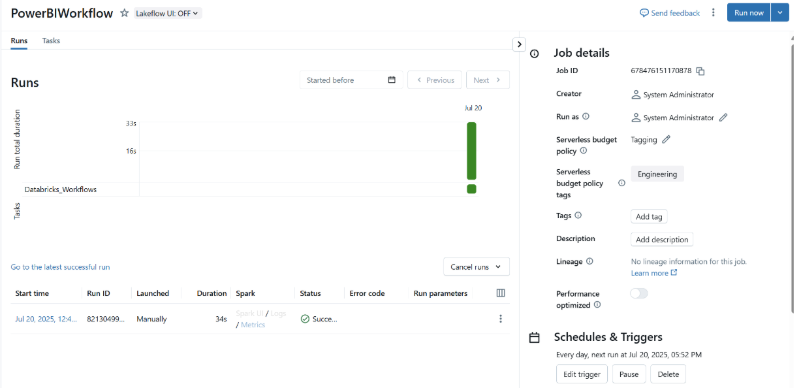The height and width of the screenshot is (388, 795).
Task: Click the Serverless budget policy info icon
Action: point(583,151)
